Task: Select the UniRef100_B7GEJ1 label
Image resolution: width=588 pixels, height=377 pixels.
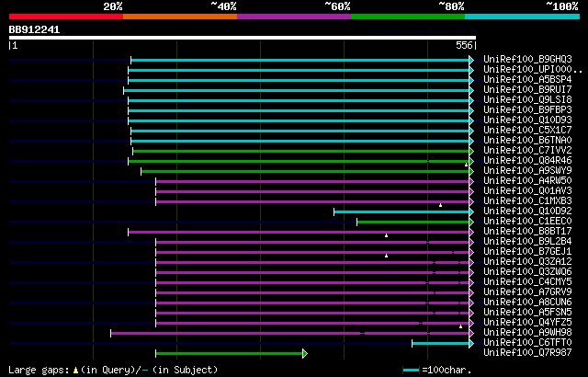Action: [527, 252]
